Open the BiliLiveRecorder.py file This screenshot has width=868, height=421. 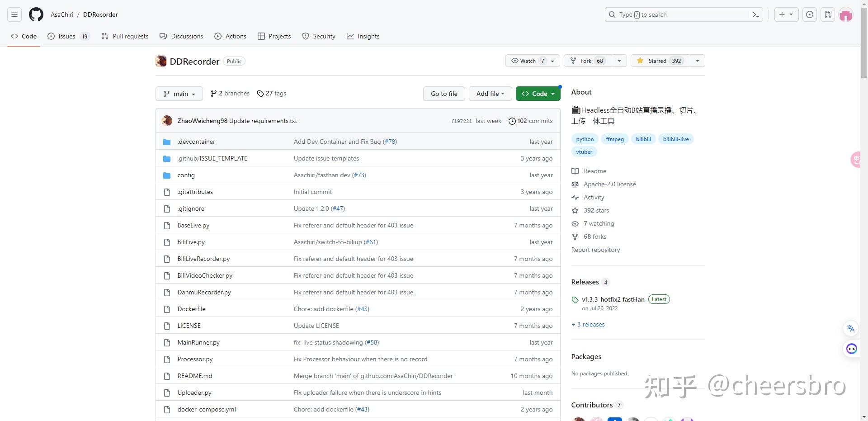point(203,259)
